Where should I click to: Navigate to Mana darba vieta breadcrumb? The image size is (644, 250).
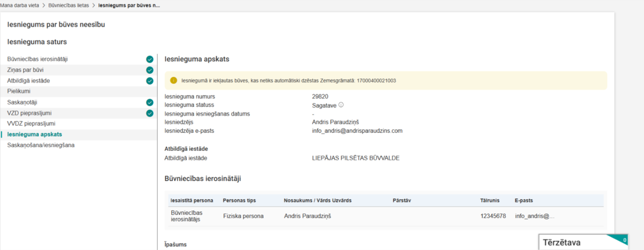(x=20, y=5)
